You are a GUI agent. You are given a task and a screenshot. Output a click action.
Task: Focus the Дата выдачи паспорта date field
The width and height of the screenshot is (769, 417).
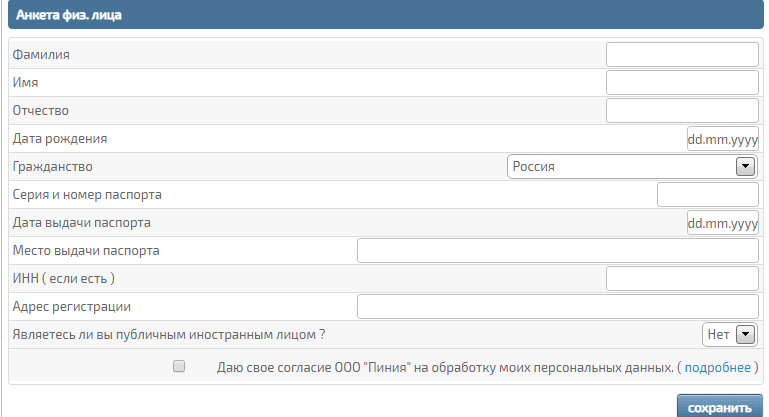[x=723, y=223]
